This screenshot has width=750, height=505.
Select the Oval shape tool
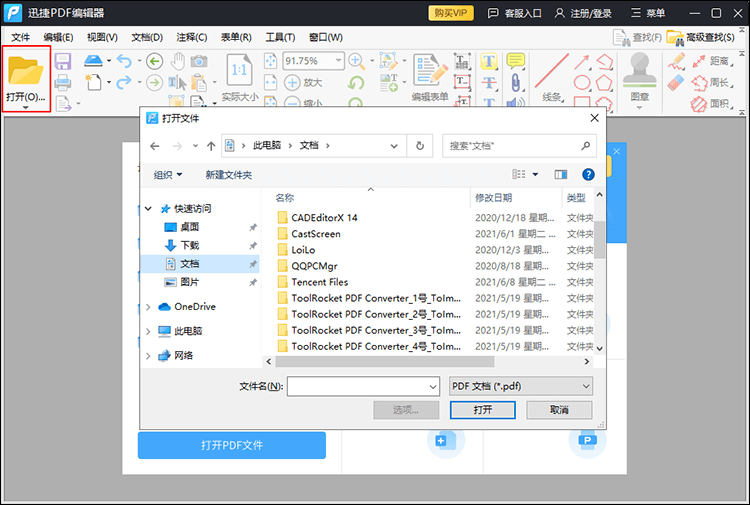click(582, 82)
